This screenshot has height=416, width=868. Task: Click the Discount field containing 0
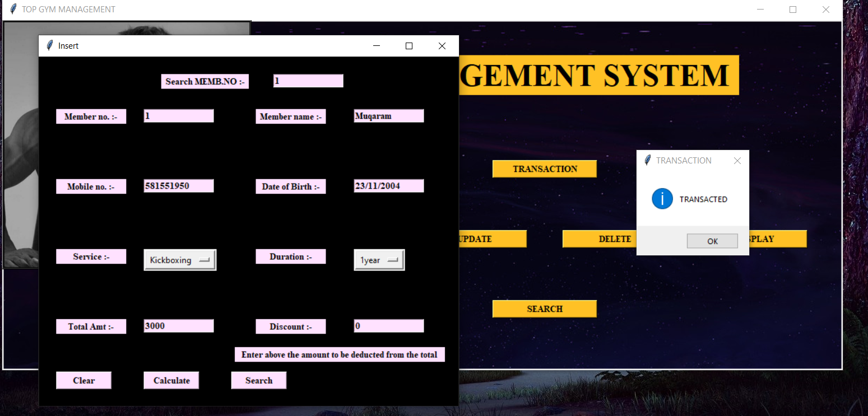click(x=388, y=325)
